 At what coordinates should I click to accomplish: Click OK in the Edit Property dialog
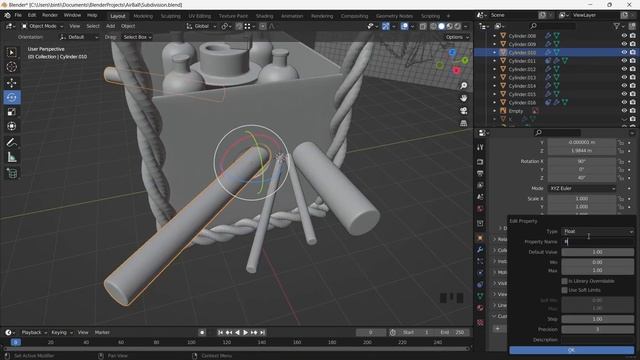tap(571, 350)
